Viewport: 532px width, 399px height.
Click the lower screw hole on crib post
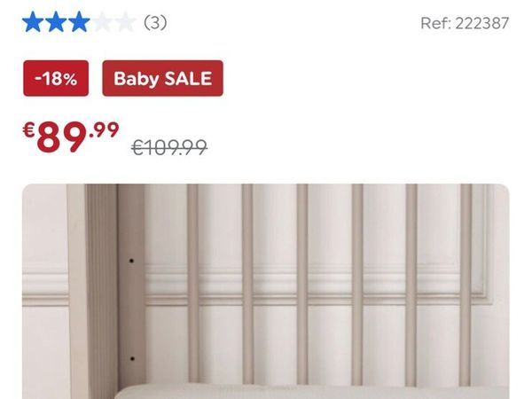[132, 358]
